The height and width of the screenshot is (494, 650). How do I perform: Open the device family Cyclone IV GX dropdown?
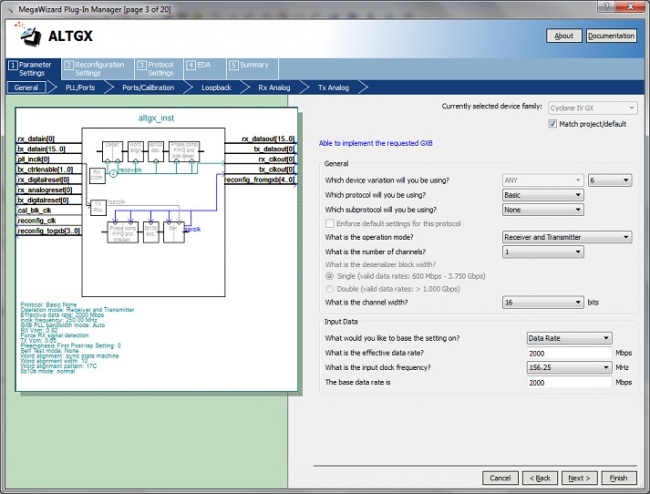[592, 108]
